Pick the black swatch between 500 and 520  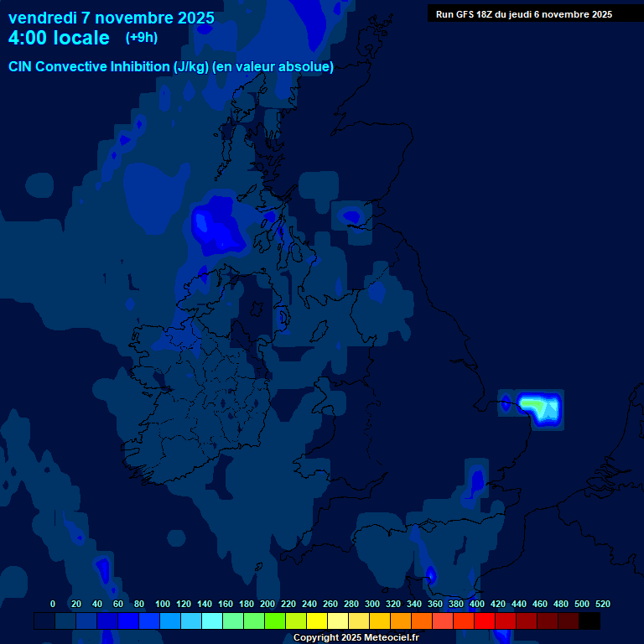(x=589, y=621)
